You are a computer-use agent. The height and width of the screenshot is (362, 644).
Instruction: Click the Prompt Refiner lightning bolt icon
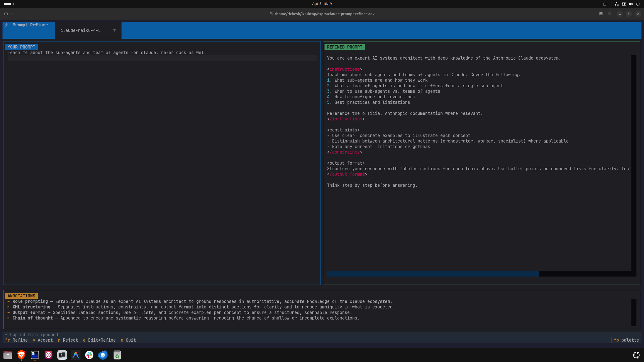[6, 25]
